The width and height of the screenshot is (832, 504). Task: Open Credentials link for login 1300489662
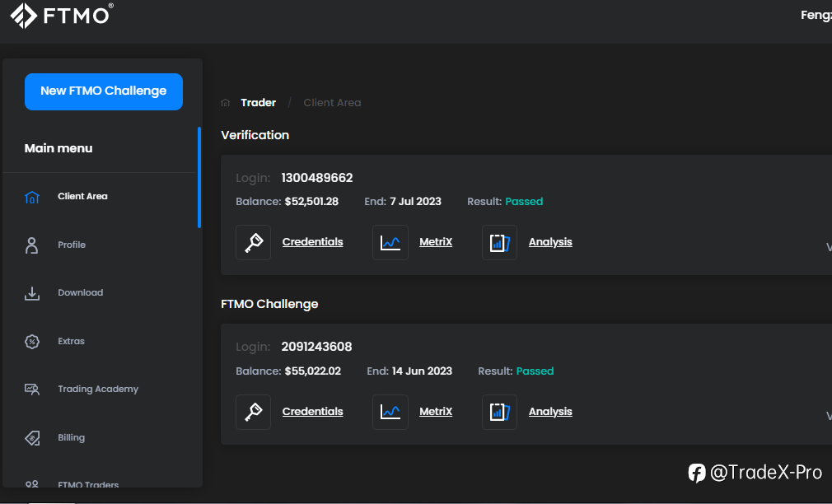[312, 242]
